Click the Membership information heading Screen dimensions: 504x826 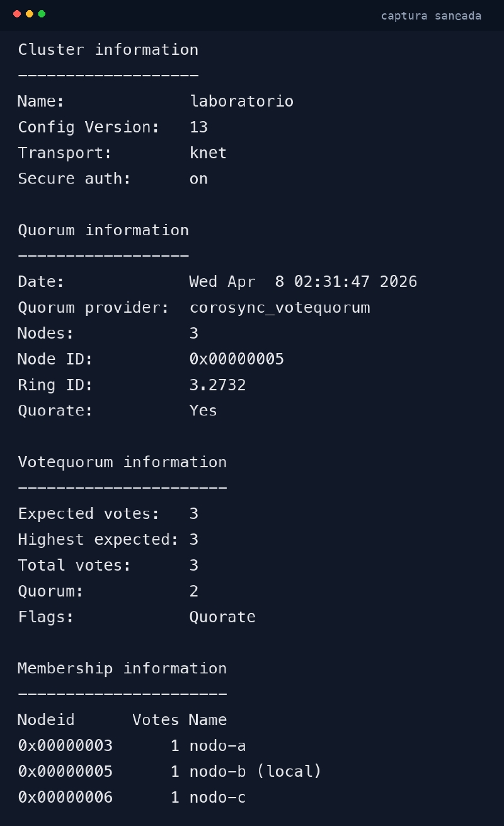(x=122, y=668)
